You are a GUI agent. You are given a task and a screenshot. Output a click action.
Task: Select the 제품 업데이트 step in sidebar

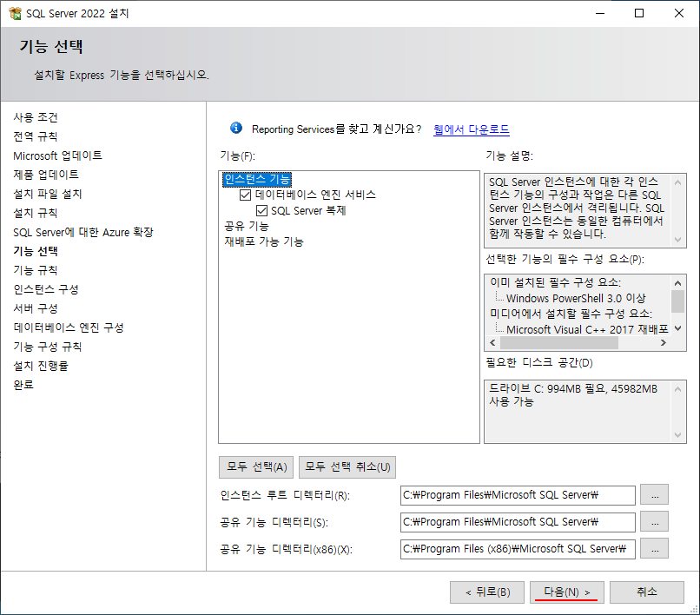point(46,175)
